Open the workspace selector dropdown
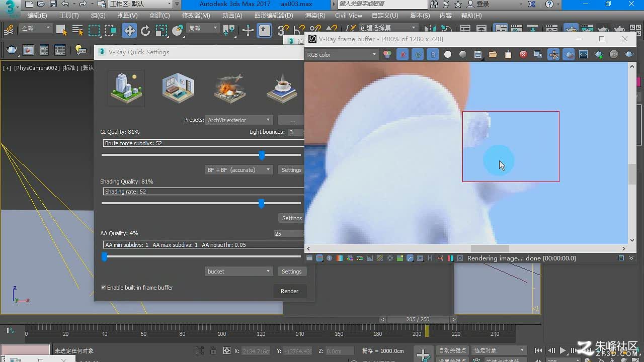 140,4
